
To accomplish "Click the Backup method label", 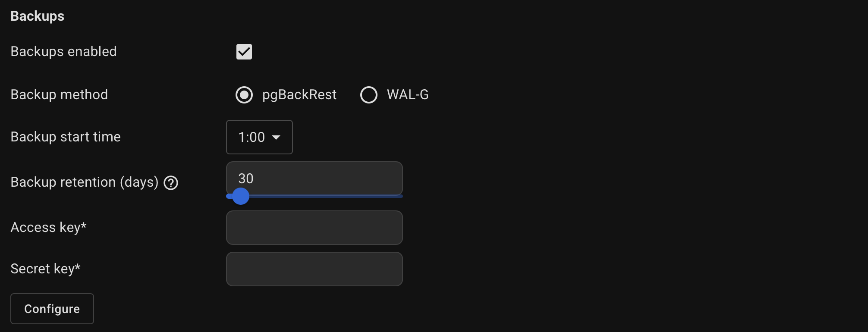I will pyautogui.click(x=59, y=95).
